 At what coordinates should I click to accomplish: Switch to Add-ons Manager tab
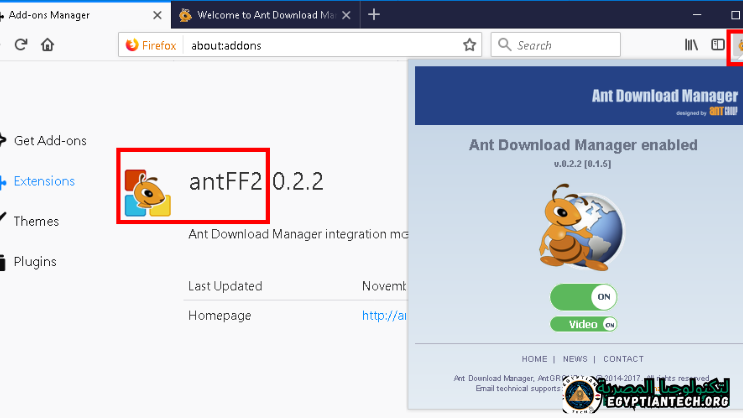point(85,15)
